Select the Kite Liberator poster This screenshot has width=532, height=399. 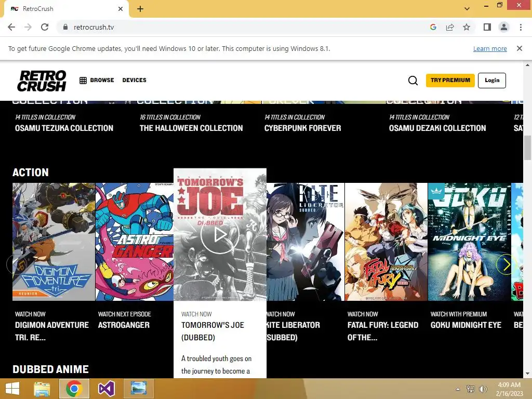click(305, 242)
